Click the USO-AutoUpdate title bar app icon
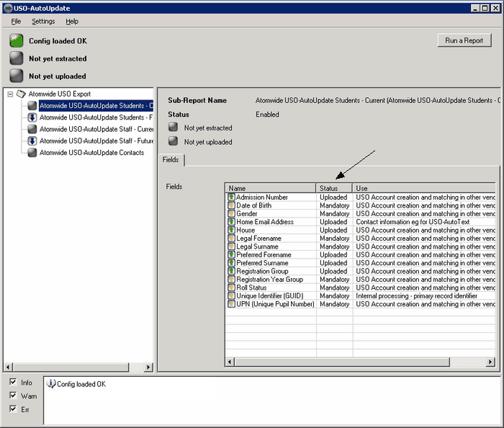Screen dimensions: 504x428 click(x=8, y=8)
